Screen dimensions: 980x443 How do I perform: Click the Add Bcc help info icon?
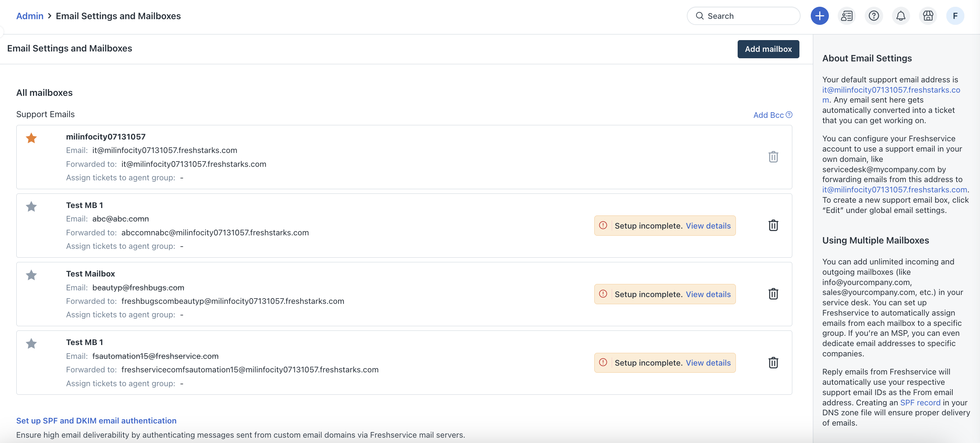click(x=789, y=115)
